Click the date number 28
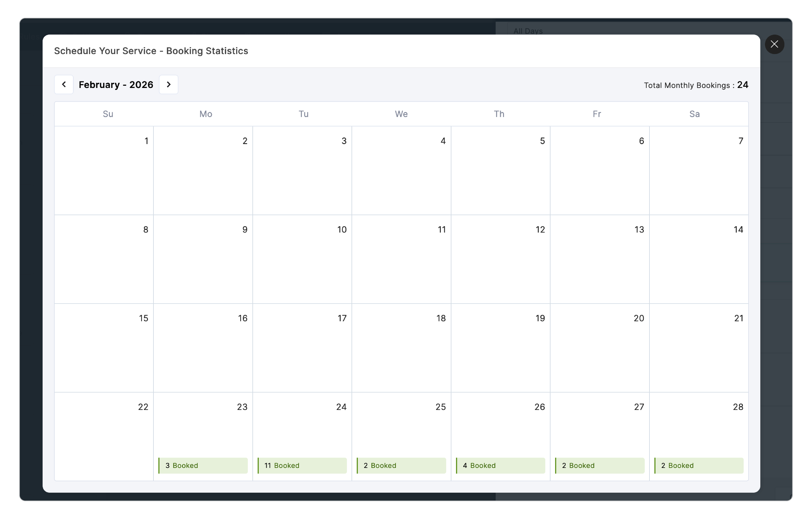The width and height of the screenshot is (812, 519). point(738,407)
